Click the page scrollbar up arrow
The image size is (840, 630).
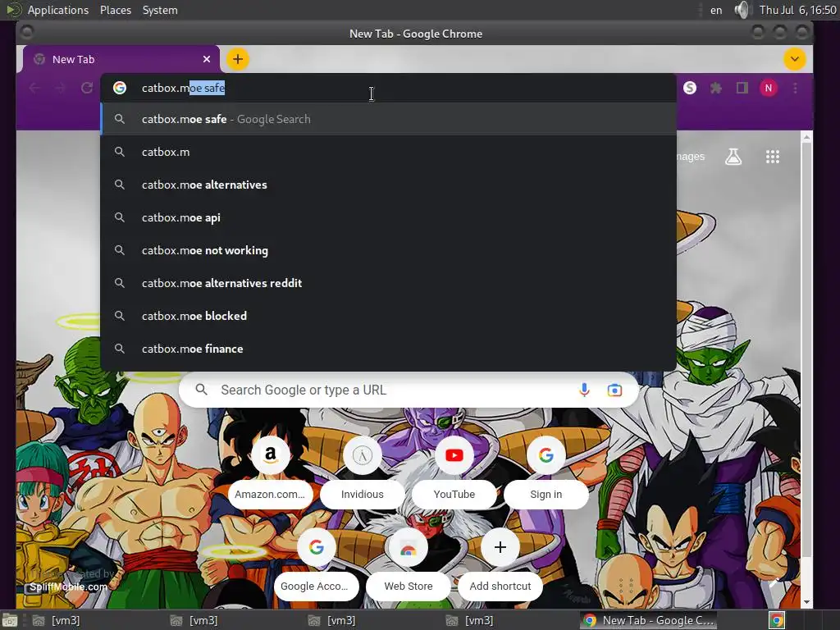pos(807,138)
